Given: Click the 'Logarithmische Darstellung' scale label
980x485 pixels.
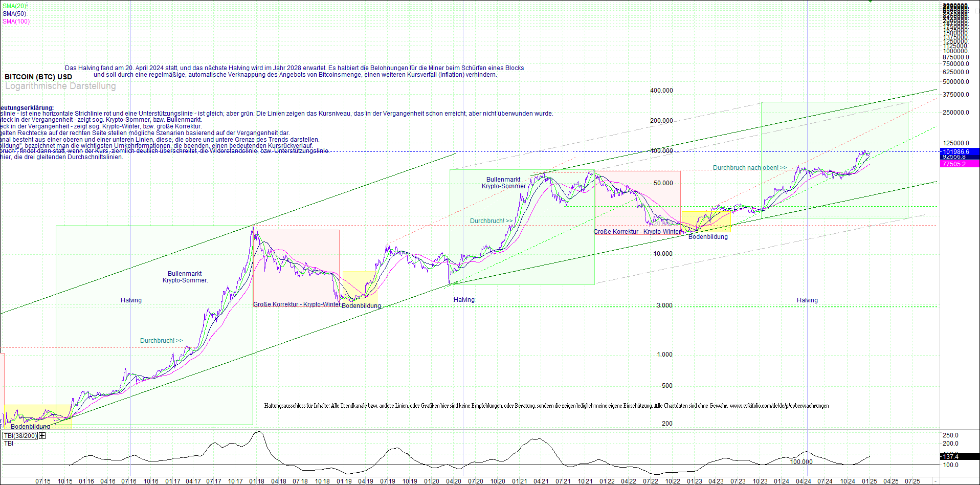Looking at the screenshot, I should tap(60, 86).
